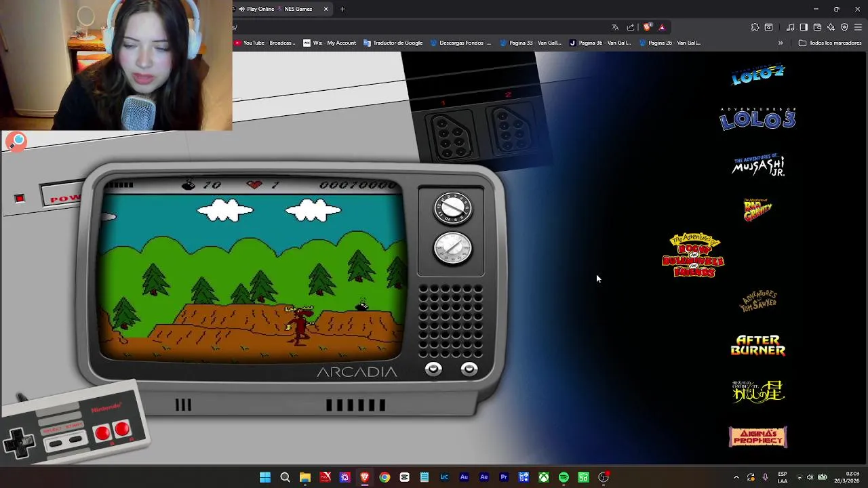Click the lower dial on the Arcadia TV

(x=452, y=248)
